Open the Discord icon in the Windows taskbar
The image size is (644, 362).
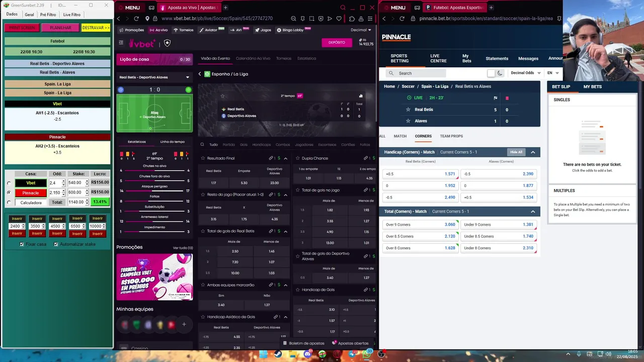308,354
